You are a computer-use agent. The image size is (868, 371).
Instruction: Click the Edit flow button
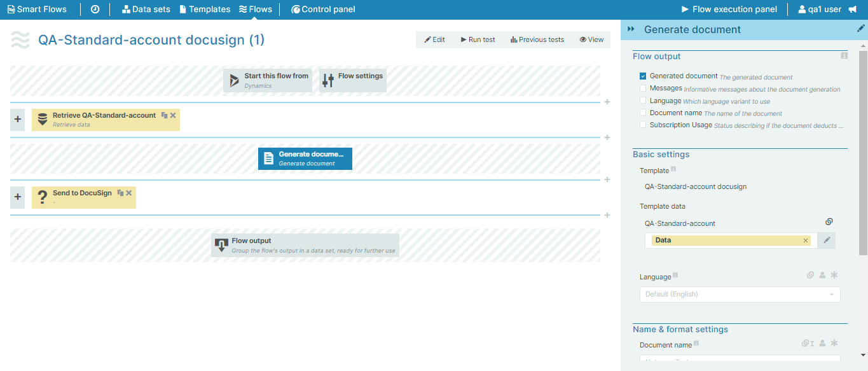coord(435,39)
